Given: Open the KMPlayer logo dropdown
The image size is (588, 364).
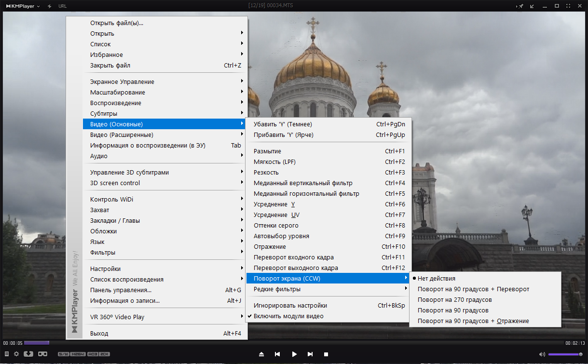Looking at the screenshot, I should (23, 6).
